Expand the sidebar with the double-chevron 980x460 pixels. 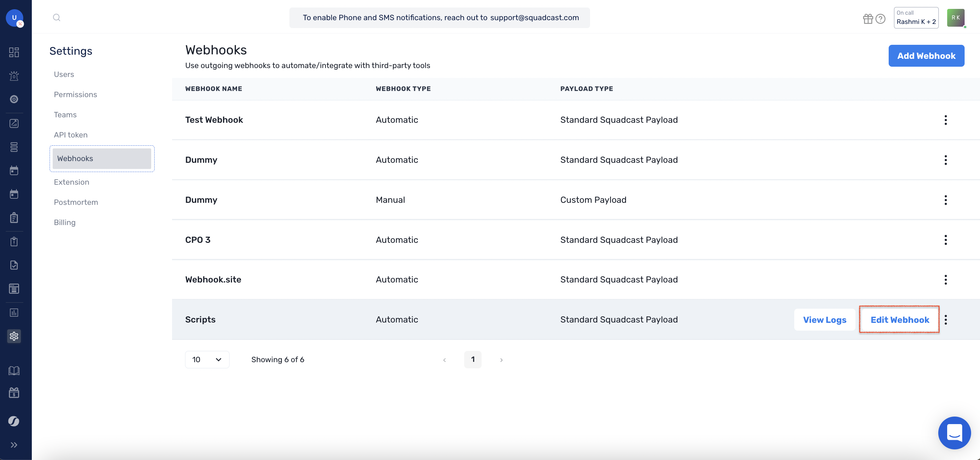pyautogui.click(x=14, y=444)
